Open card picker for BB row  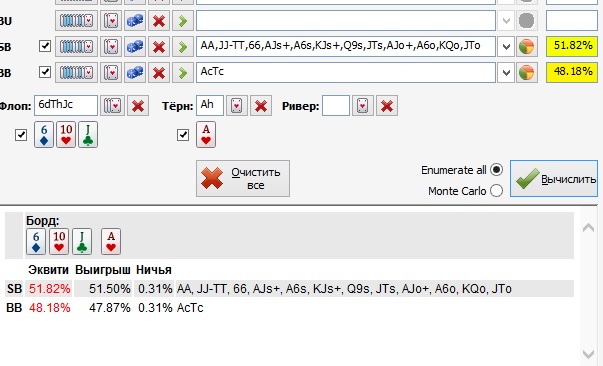pyautogui.click(x=111, y=73)
